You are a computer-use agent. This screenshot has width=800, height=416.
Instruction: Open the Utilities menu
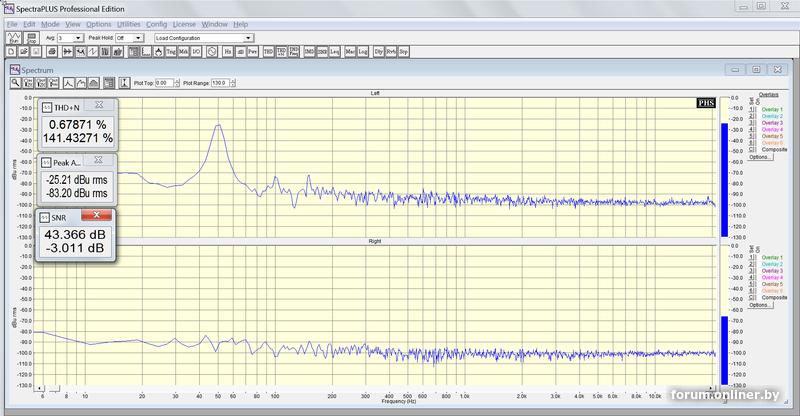coord(129,24)
